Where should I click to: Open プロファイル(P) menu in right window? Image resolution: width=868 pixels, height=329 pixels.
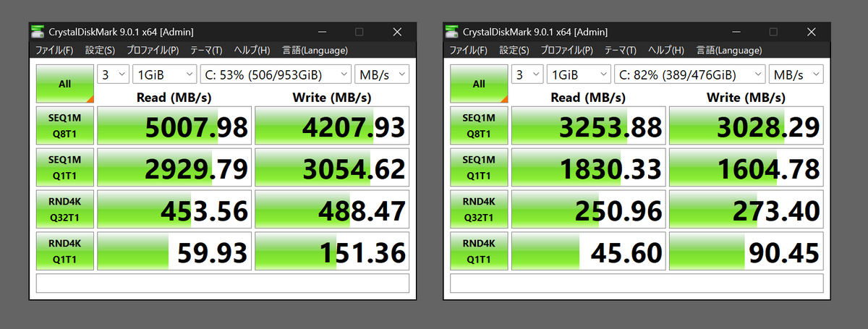(566, 50)
